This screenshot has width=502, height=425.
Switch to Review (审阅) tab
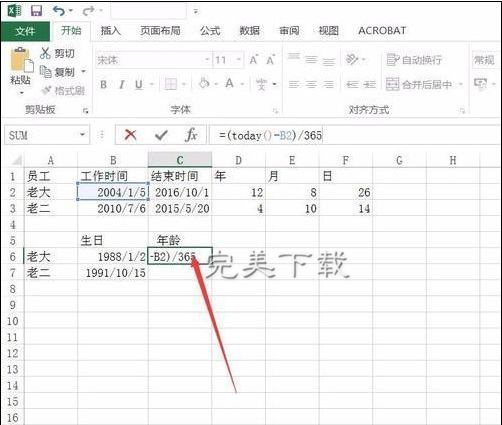289,31
